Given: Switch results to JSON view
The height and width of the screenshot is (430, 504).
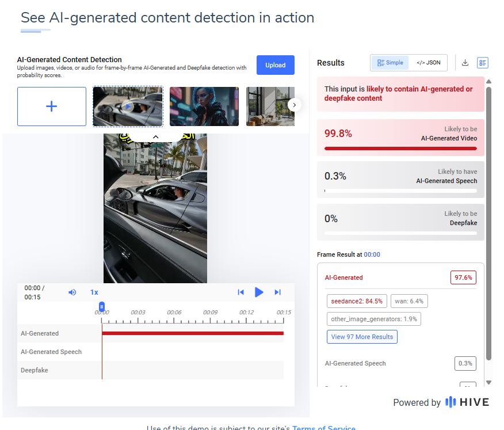Looking at the screenshot, I should pyautogui.click(x=429, y=63).
